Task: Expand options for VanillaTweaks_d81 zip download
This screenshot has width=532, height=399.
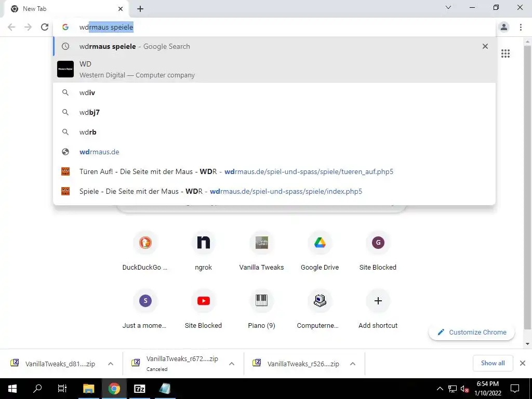Action: coord(111,364)
